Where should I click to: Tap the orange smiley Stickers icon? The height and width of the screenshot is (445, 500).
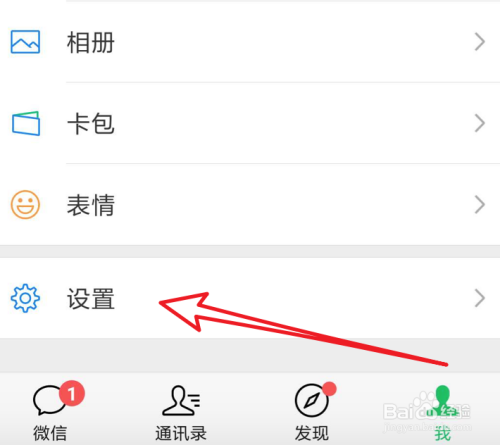tap(25, 204)
